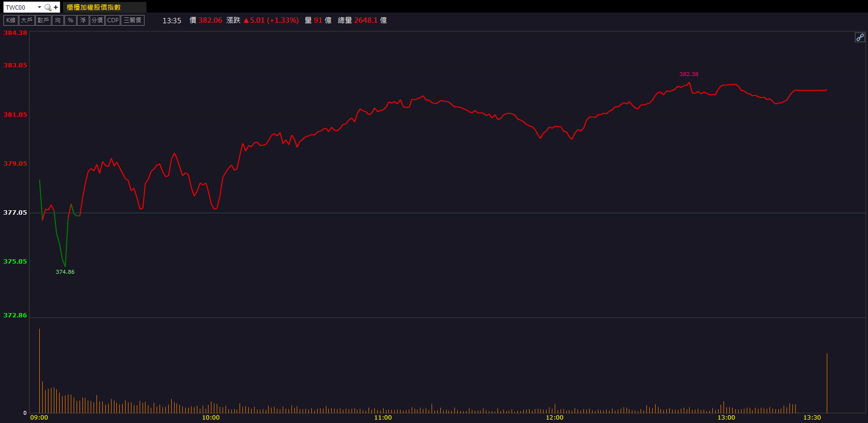
Task: Toggle the 三關價 button
Action: [x=132, y=20]
